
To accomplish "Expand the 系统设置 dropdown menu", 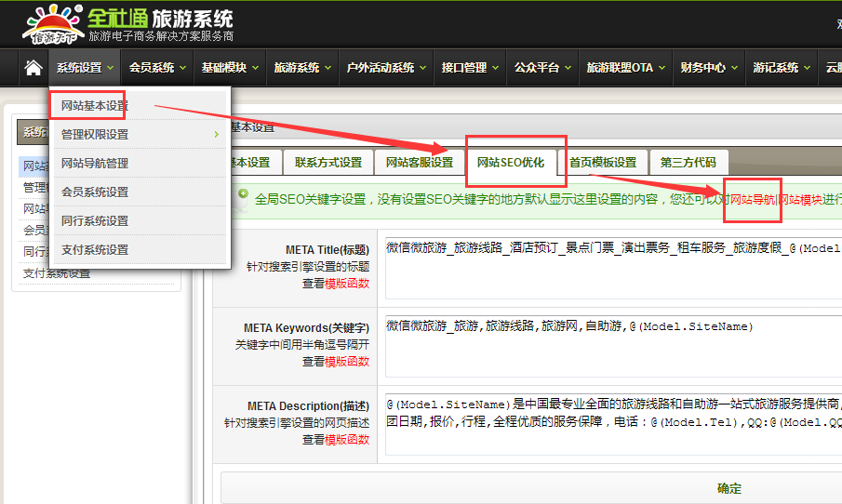I will pyautogui.click(x=85, y=68).
